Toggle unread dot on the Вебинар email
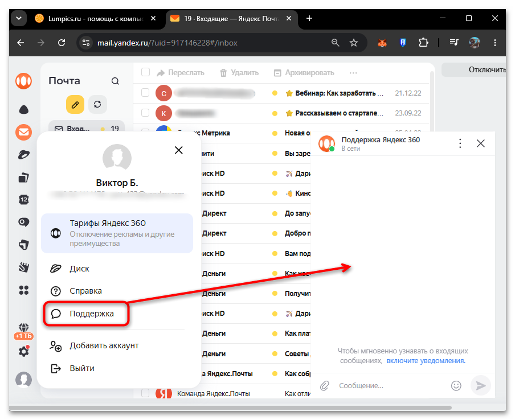The height and width of the screenshot is (420, 515). (275, 93)
